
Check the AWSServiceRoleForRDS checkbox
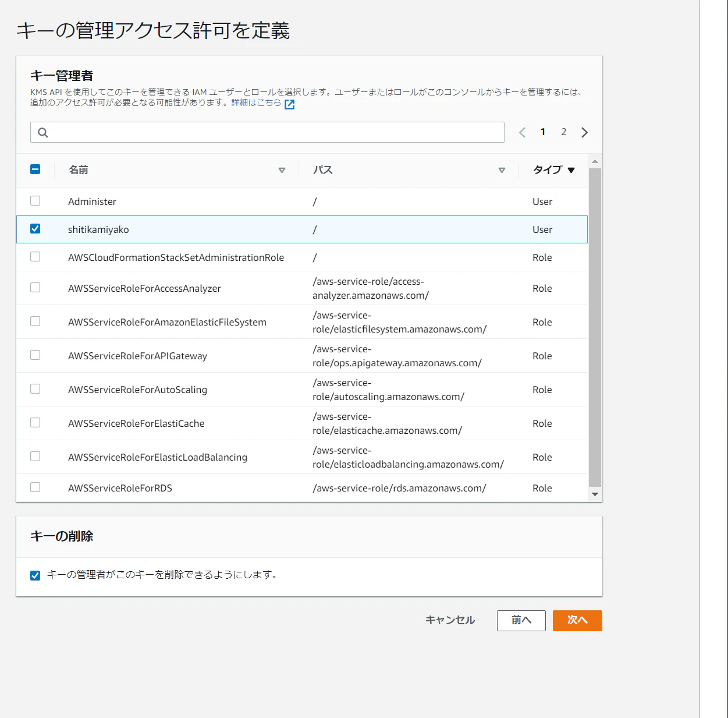(x=35, y=487)
